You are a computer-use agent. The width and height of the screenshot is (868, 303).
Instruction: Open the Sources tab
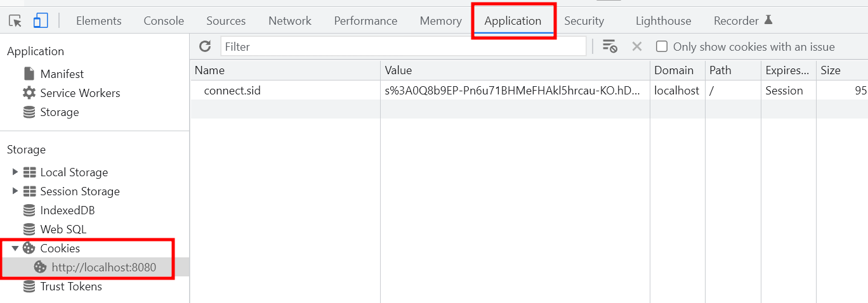tap(226, 21)
